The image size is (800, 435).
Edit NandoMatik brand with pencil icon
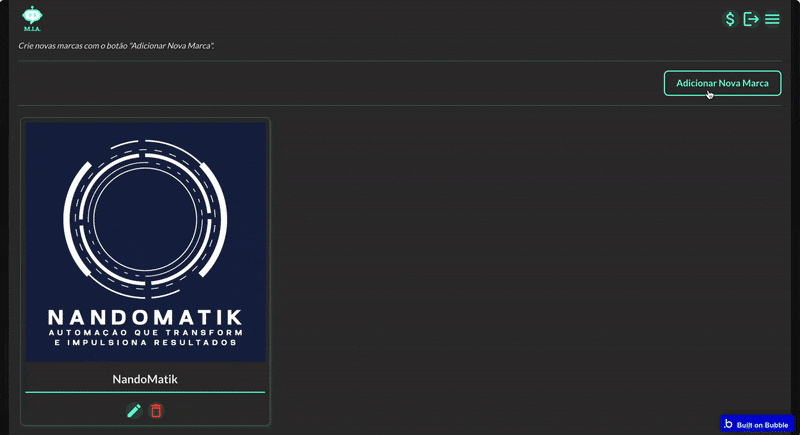pyautogui.click(x=134, y=411)
